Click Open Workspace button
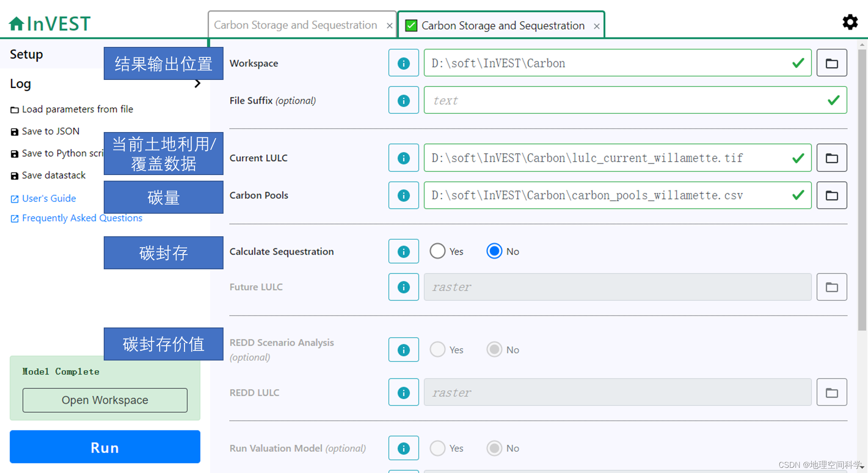The height and width of the screenshot is (473, 868). 105,400
